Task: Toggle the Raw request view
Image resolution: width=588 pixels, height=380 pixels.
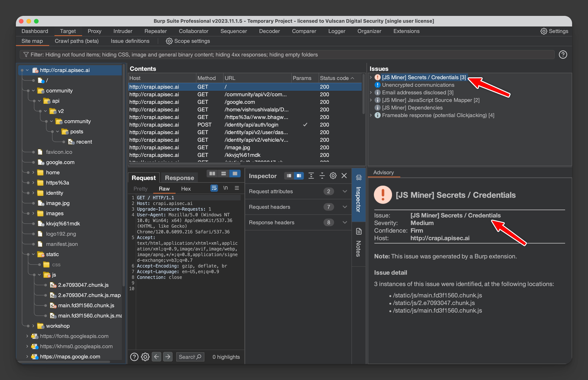Action: click(164, 189)
